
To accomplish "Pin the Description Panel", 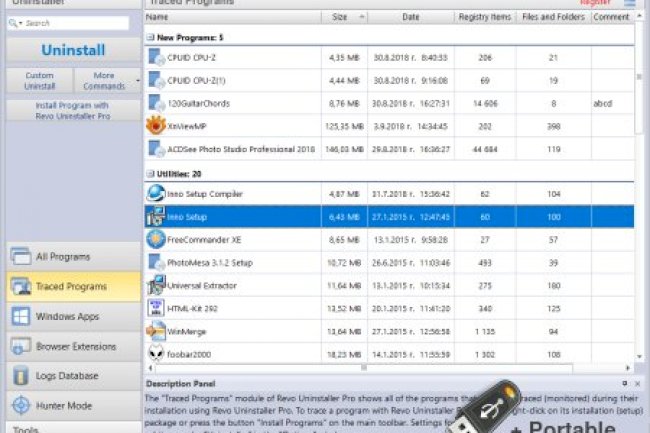I will tap(624, 383).
